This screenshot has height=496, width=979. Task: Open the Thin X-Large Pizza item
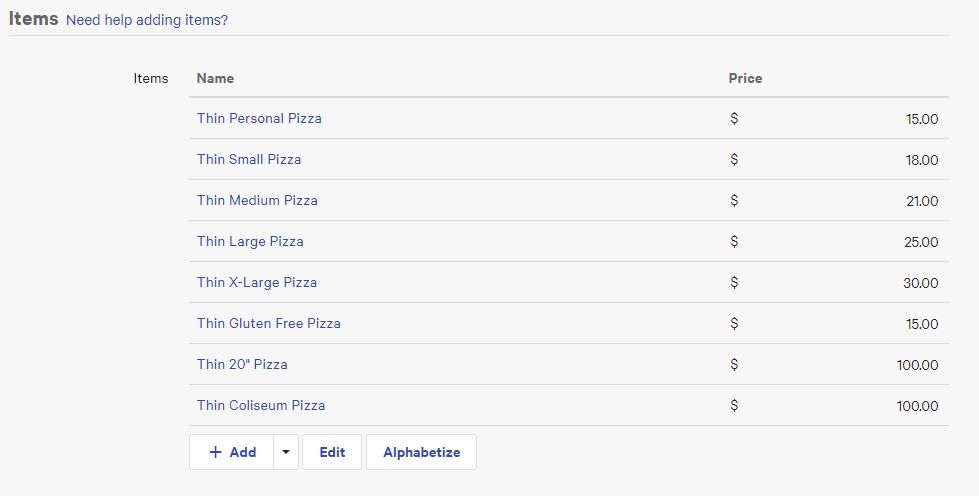click(257, 282)
